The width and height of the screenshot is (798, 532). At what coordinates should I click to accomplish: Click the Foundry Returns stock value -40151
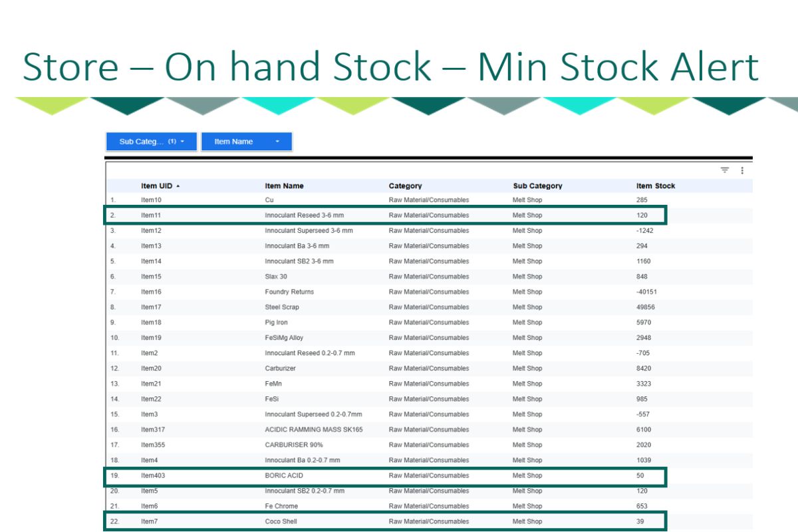646,292
